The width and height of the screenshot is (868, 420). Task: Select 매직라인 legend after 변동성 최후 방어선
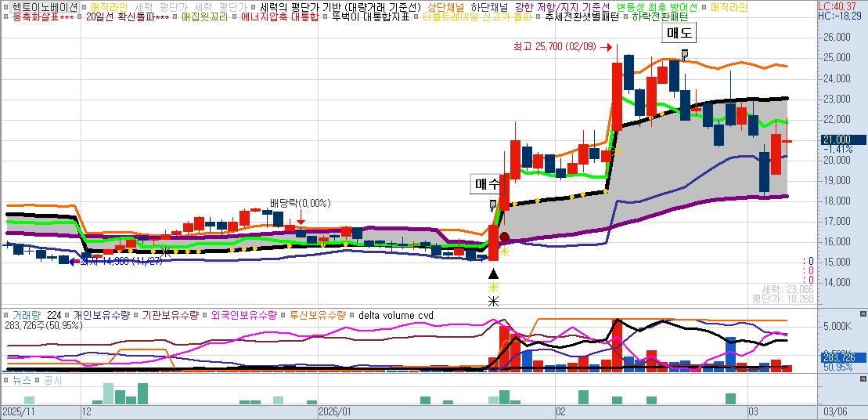point(729,7)
